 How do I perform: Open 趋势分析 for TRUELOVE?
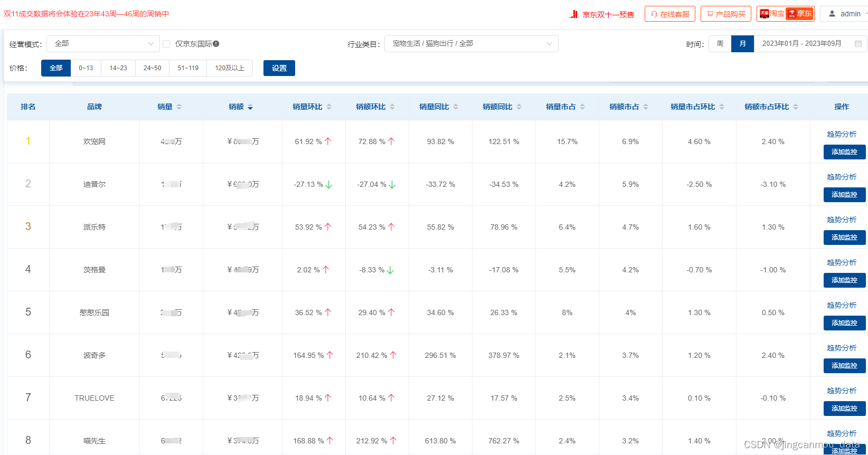(842, 391)
